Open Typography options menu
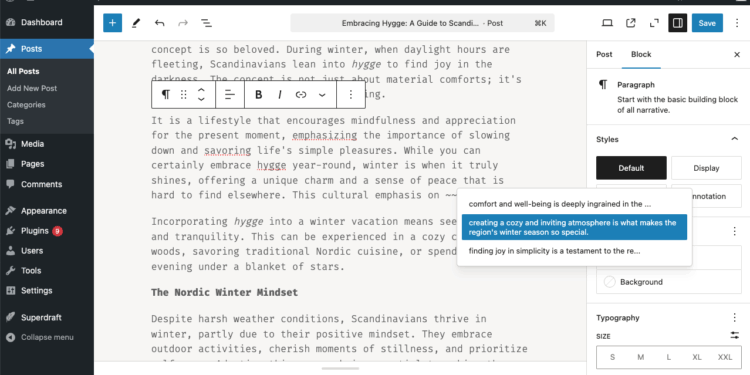The width and height of the screenshot is (750, 375). (734, 318)
